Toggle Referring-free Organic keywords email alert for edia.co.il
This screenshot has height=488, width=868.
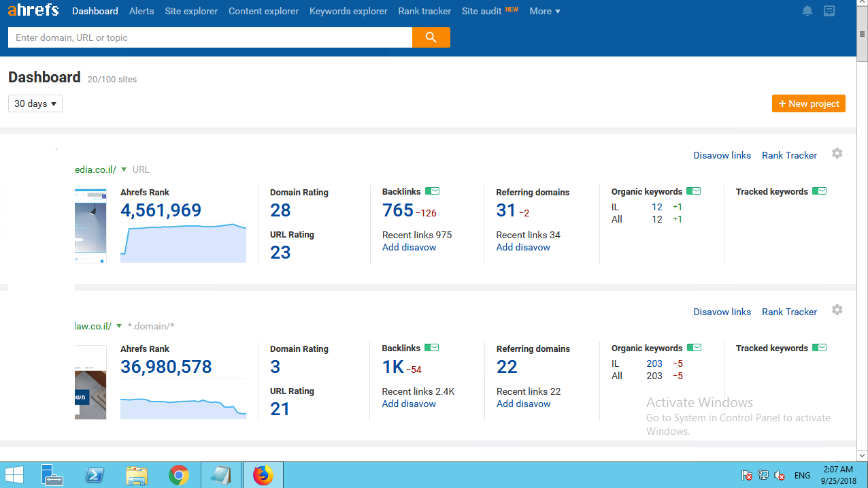point(694,191)
